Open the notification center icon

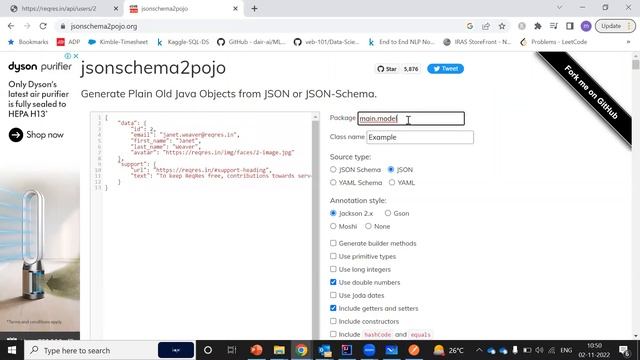(x=624, y=350)
